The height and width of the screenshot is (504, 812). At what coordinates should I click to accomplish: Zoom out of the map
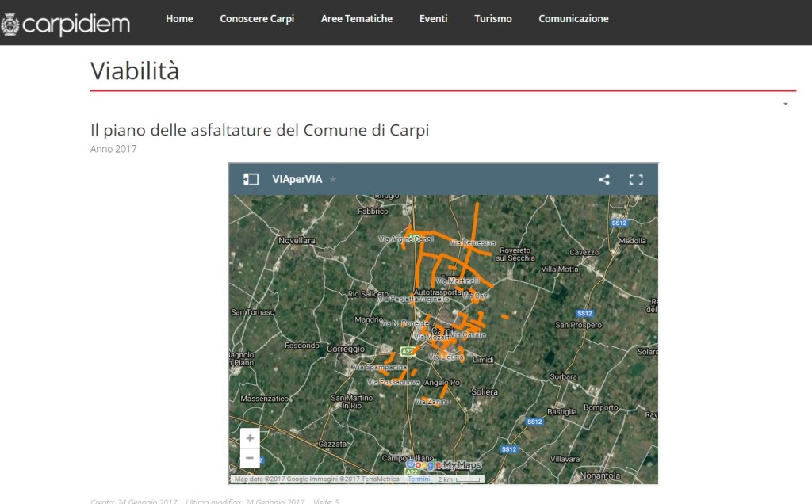pos(250,458)
